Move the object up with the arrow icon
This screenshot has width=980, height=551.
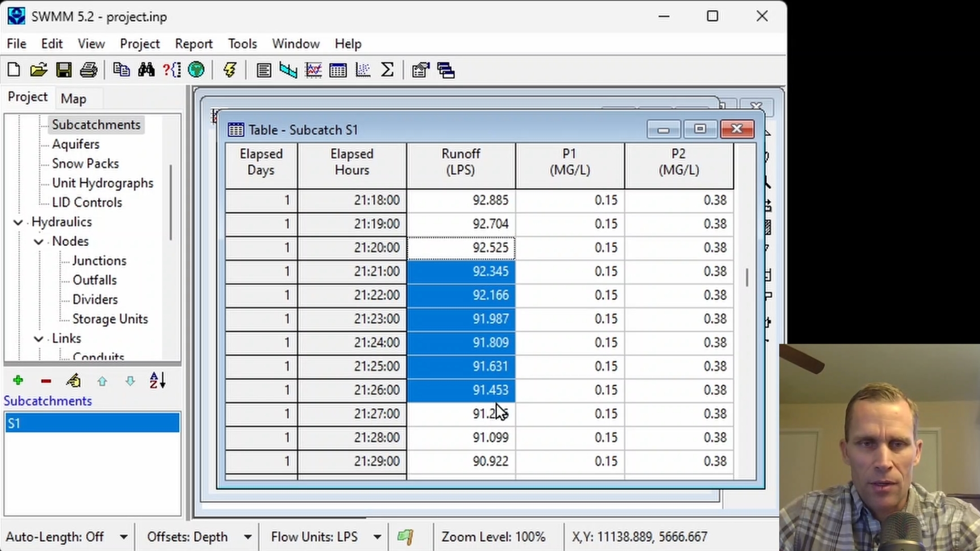click(x=102, y=381)
